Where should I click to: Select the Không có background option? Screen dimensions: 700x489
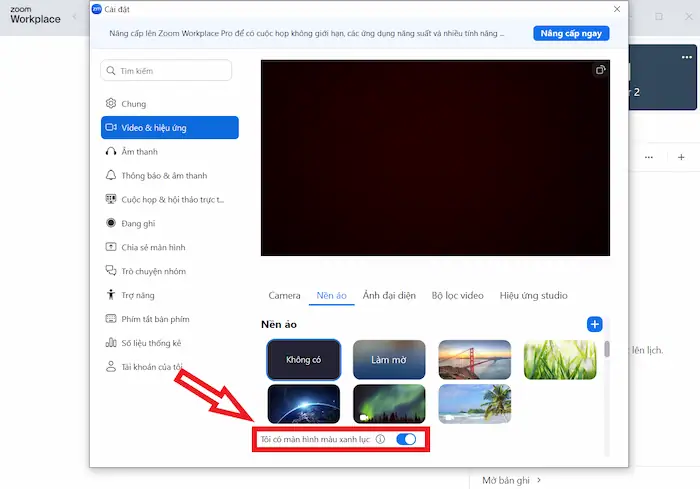point(304,360)
